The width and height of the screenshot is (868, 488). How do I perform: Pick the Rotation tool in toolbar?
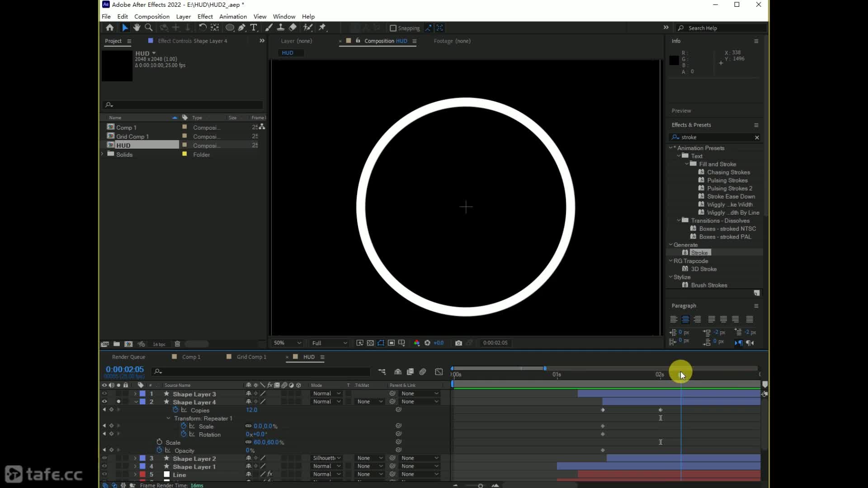(203, 28)
